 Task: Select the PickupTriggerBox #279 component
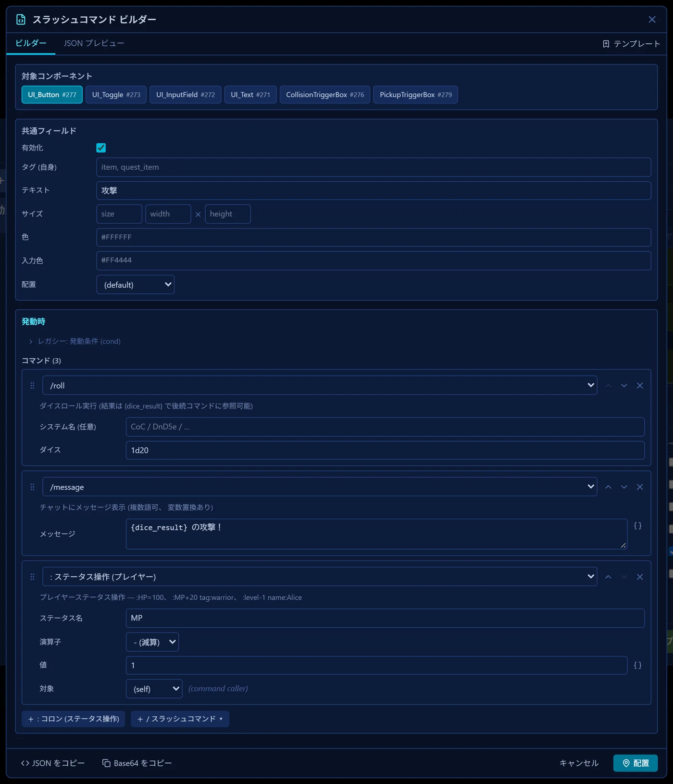(x=415, y=95)
